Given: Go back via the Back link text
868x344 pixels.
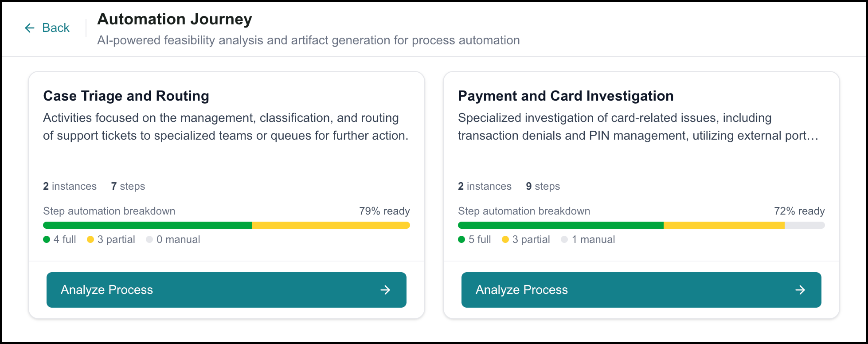Looking at the screenshot, I should point(56,28).
